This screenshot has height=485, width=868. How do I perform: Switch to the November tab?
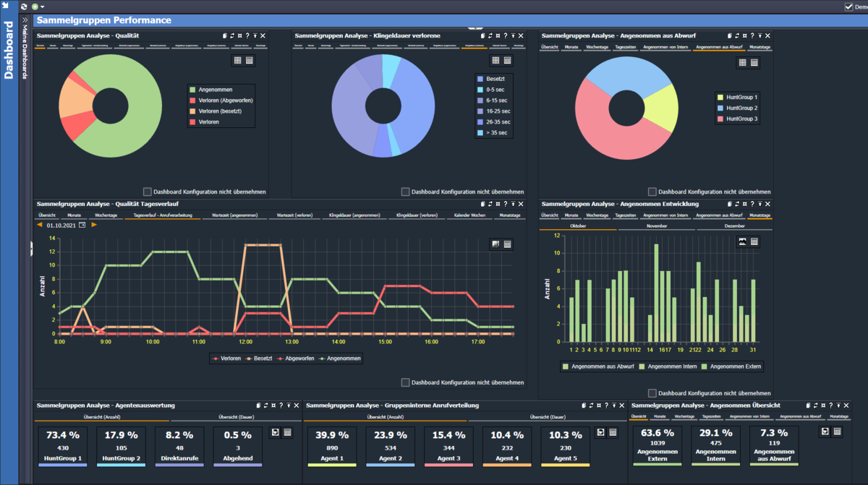click(x=655, y=226)
